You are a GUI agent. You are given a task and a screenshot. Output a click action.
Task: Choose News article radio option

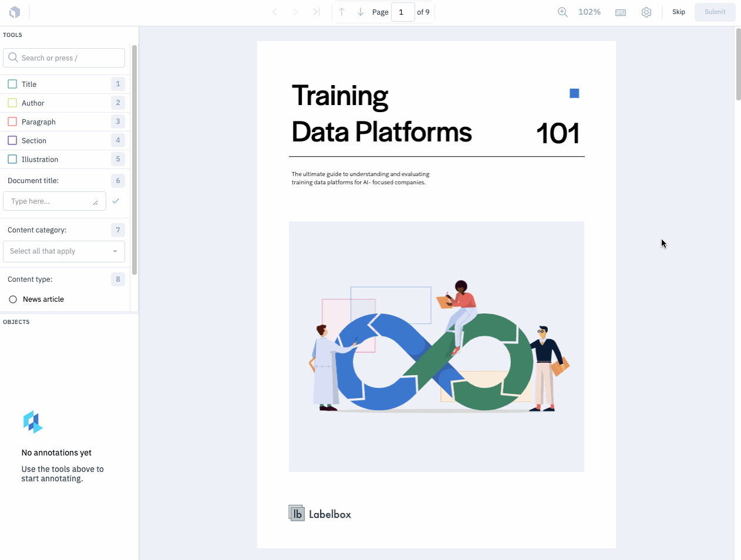click(13, 299)
